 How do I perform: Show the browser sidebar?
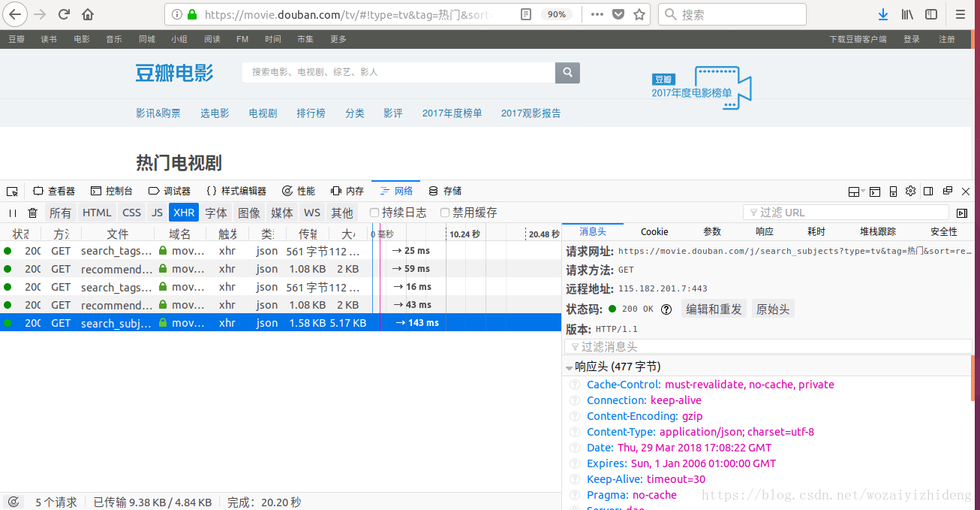pos(931,14)
